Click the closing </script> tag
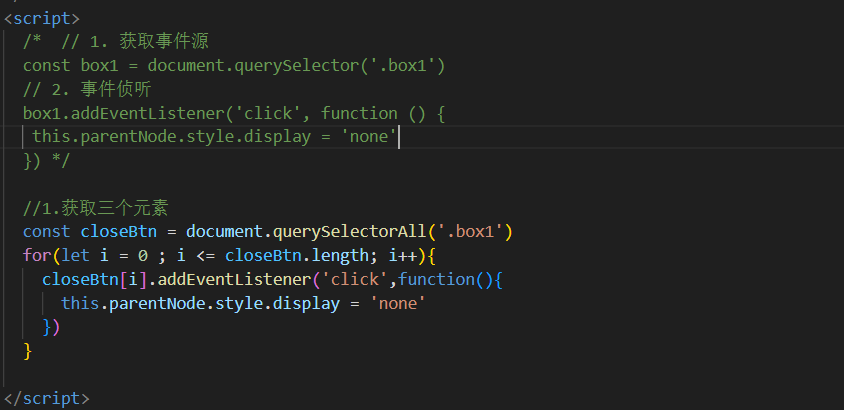The image size is (844, 410). click(46, 399)
